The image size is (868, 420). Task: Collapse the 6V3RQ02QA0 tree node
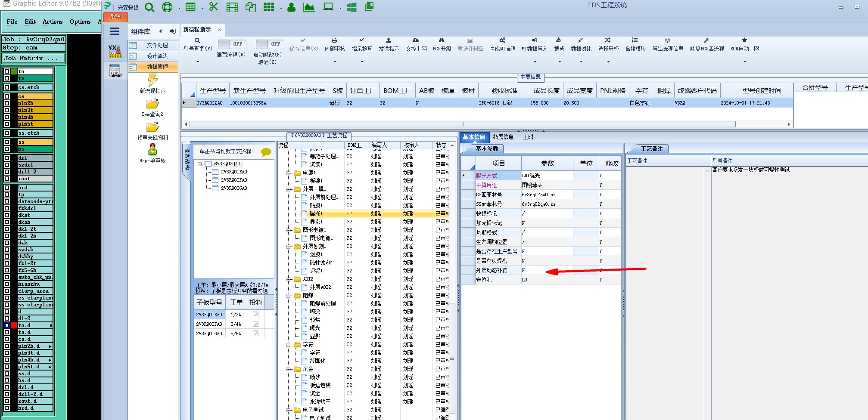[200, 164]
